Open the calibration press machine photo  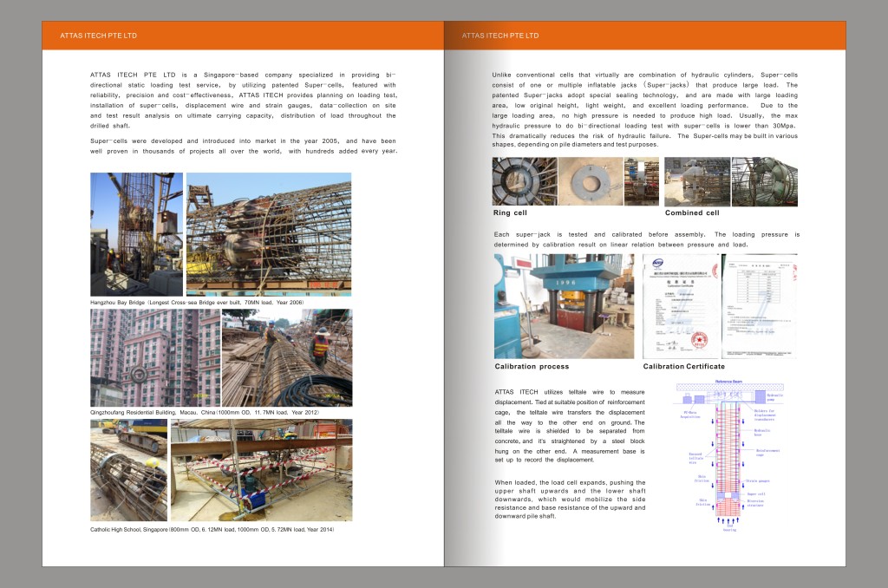pyautogui.click(x=564, y=306)
